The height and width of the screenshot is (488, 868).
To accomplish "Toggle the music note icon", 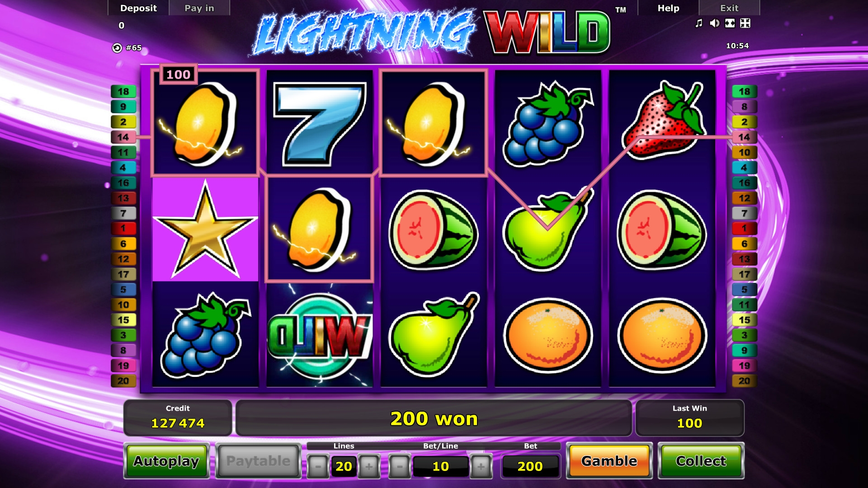I will (x=699, y=23).
